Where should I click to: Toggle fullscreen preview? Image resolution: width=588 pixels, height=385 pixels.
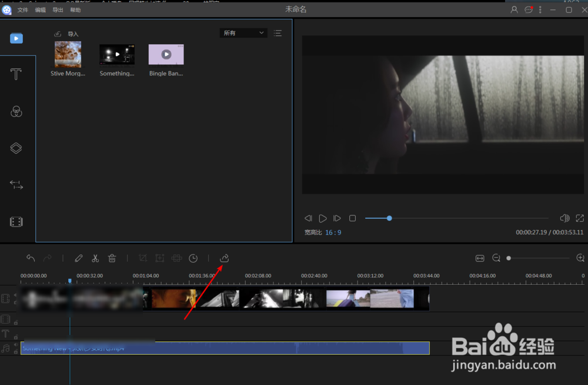(580, 218)
